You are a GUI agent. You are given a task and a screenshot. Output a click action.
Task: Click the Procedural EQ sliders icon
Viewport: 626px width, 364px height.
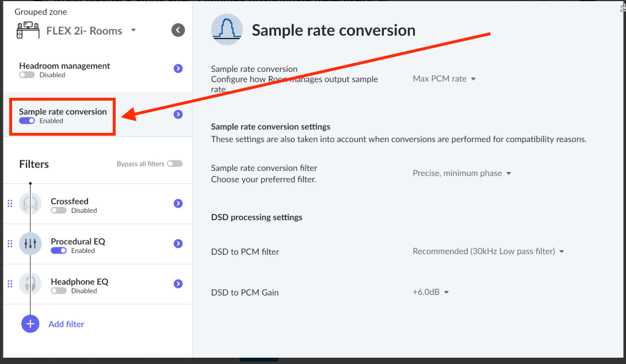pyautogui.click(x=30, y=244)
